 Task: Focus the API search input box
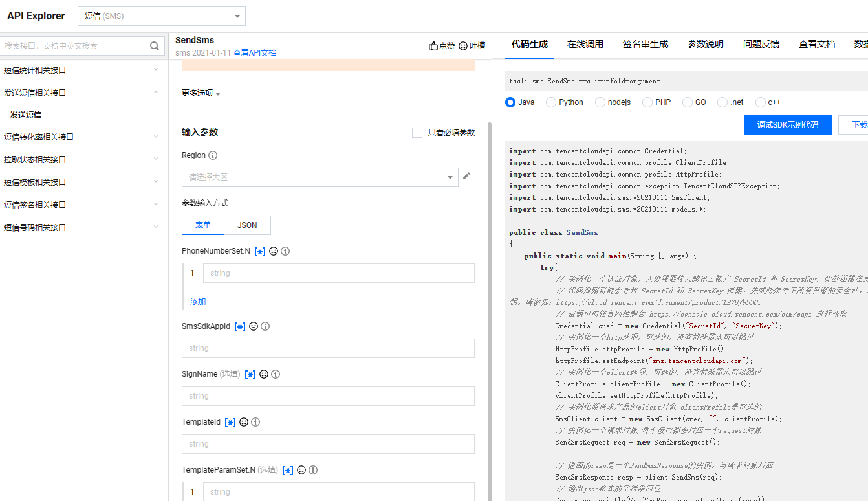73,46
